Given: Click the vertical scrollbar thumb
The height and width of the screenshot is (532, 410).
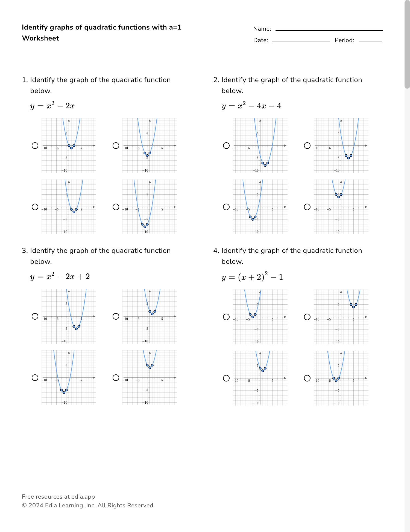Looking at the screenshot, I should point(407,44).
